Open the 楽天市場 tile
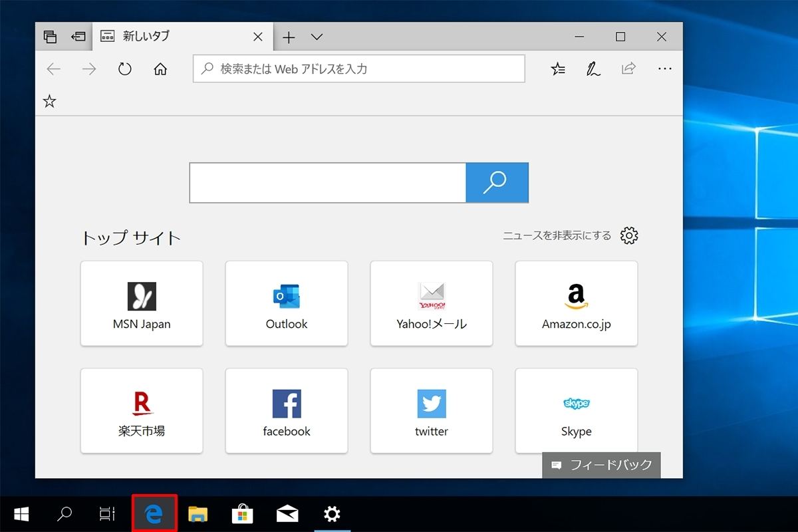The image size is (798, 532). 142,411
